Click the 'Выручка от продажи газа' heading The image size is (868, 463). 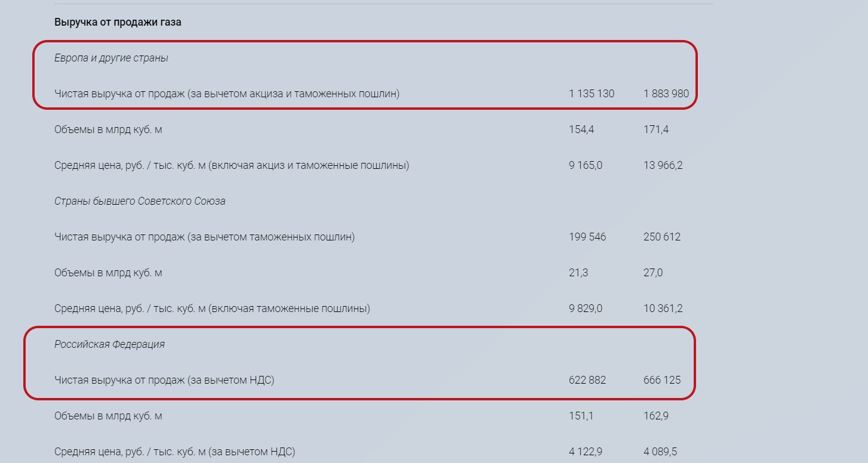point(118,22)
